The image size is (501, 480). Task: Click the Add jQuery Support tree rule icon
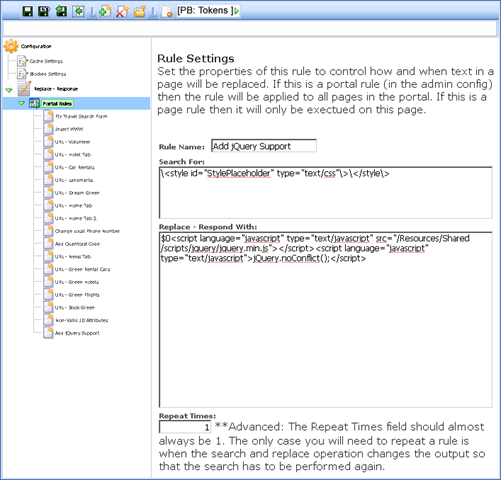click(x=48, y=333)
